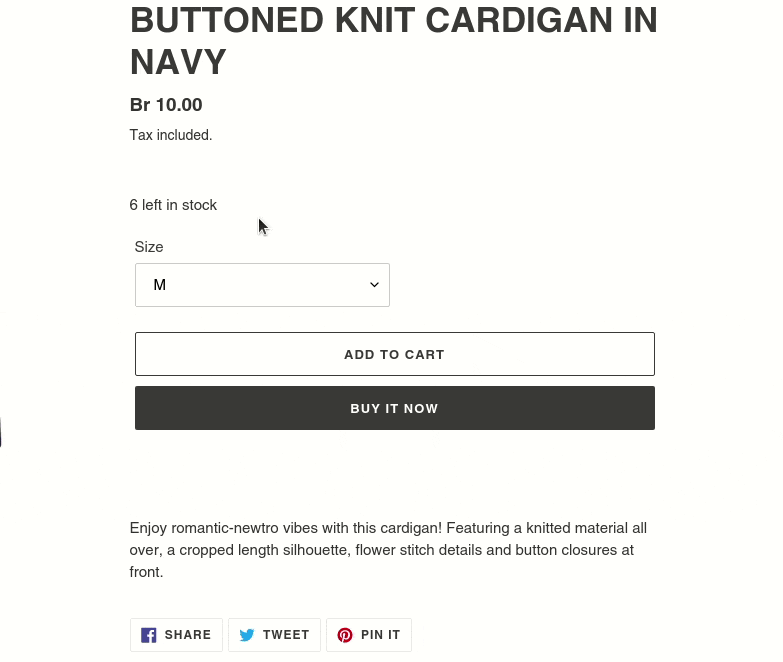Click the Size field label
Viewport: 783px width, 662px height.
pos(149,247)
